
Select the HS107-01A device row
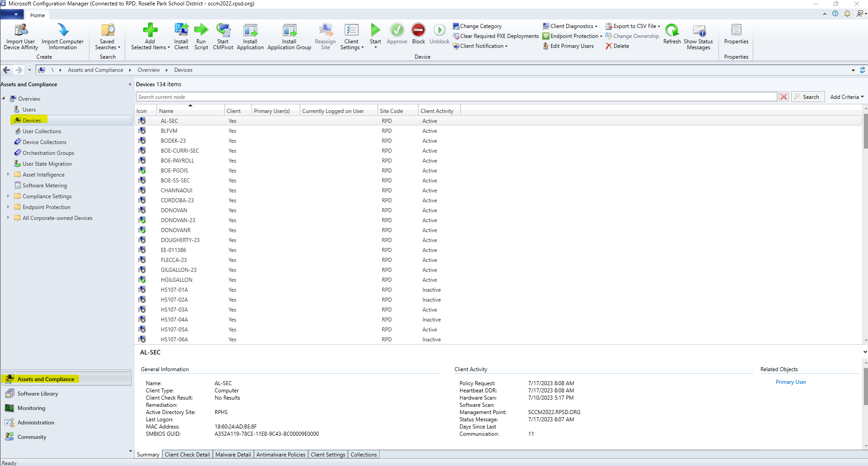click(498, 290)
